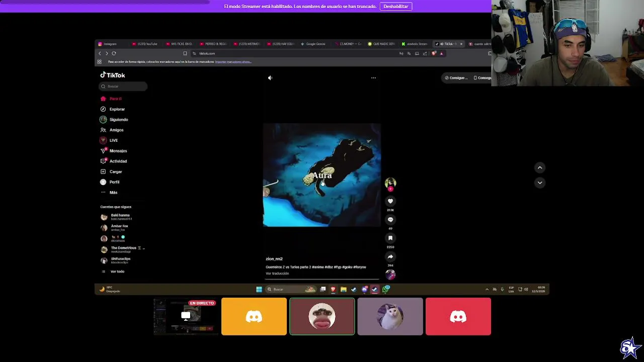Click the Consigue monedas button
Screen dimensions: 644x362
click(x=457, y=78)
